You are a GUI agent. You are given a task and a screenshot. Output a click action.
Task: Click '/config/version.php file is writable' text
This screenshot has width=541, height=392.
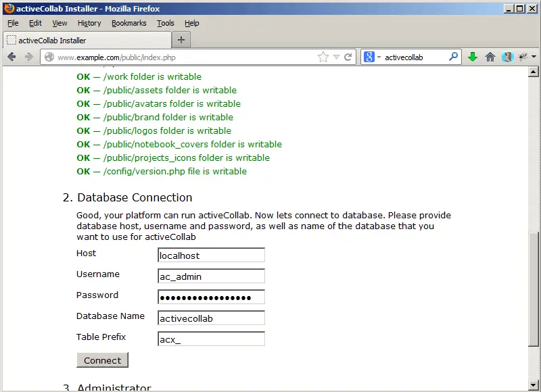coord(175,172)
